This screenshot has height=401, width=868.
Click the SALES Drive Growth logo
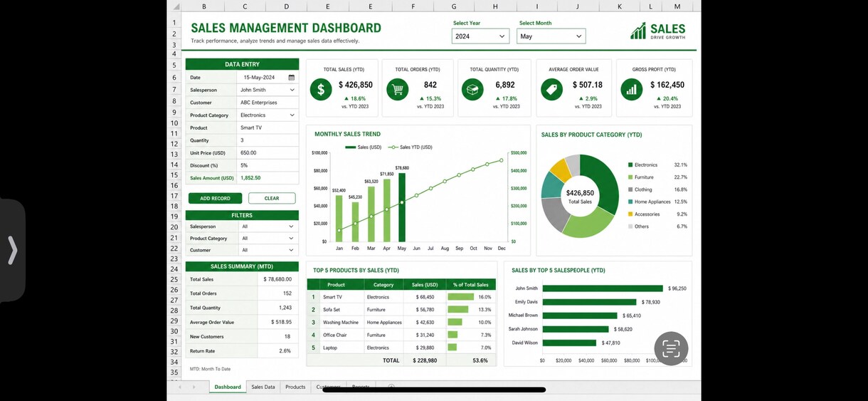[658, 31]
